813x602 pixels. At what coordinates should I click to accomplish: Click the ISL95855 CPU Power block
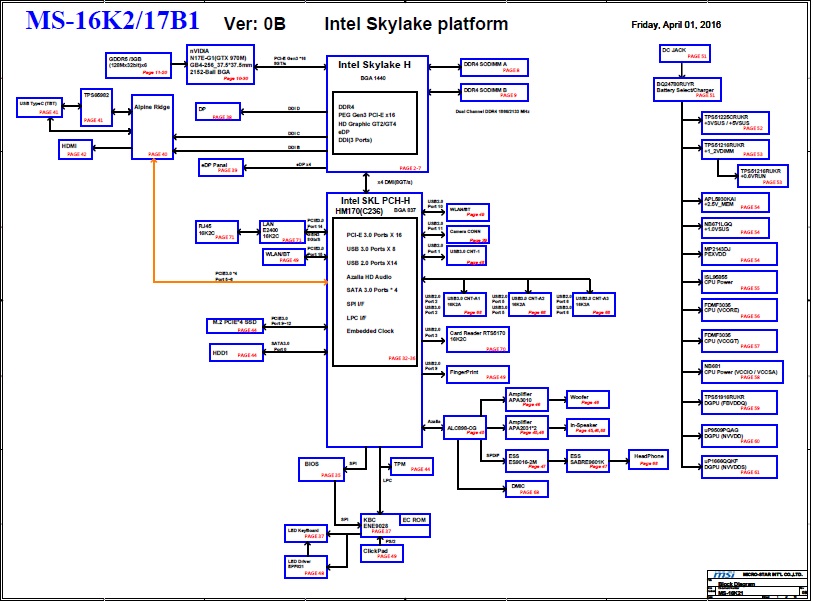739,282
